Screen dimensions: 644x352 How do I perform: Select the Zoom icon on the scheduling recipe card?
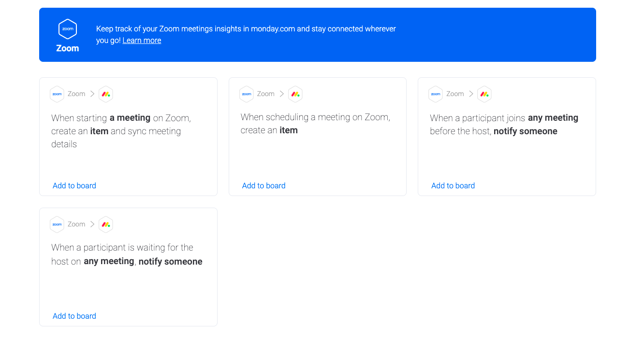246,94
